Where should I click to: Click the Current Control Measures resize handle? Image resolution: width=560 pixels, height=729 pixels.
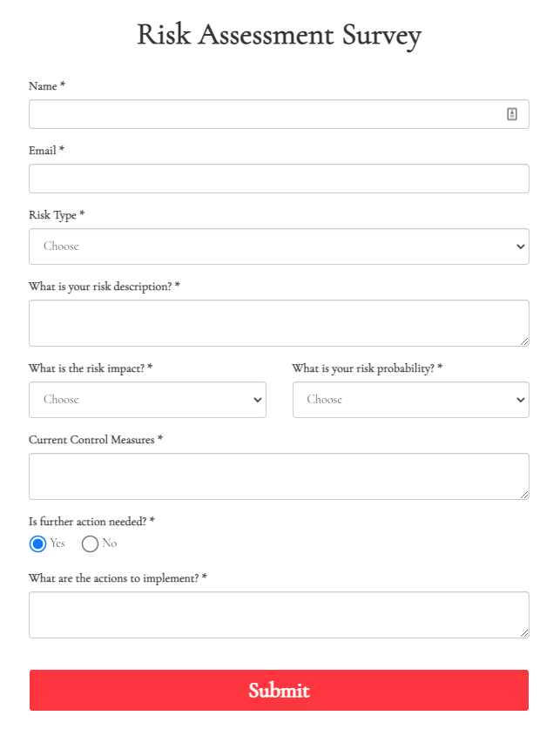tap(524, 495)
